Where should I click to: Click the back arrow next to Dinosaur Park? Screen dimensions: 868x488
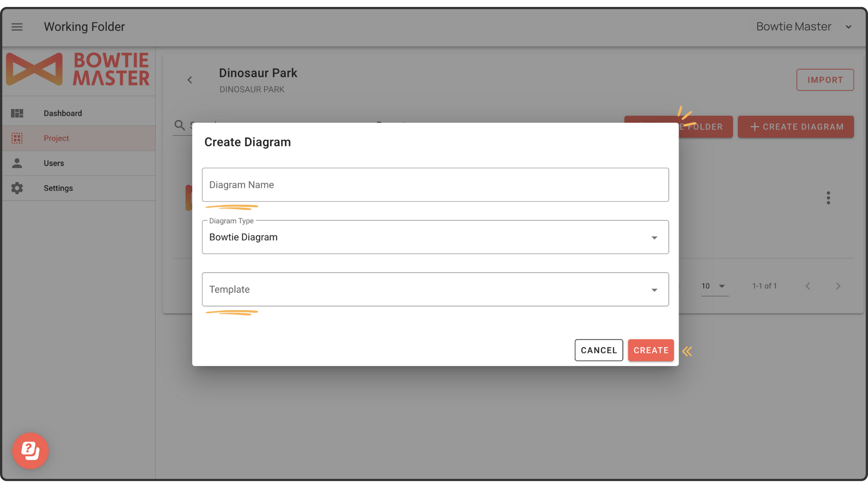[x=190, y=80]
